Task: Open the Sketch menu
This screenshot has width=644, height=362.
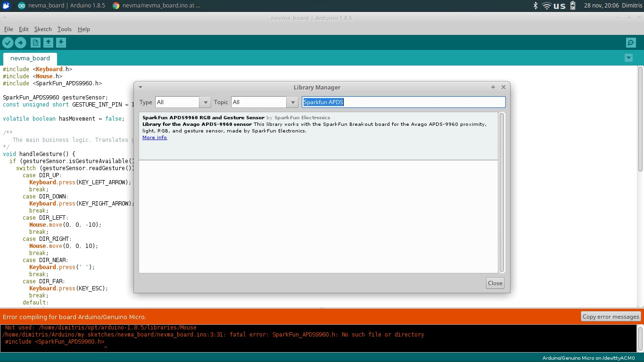Action: [x=43, y=29]
